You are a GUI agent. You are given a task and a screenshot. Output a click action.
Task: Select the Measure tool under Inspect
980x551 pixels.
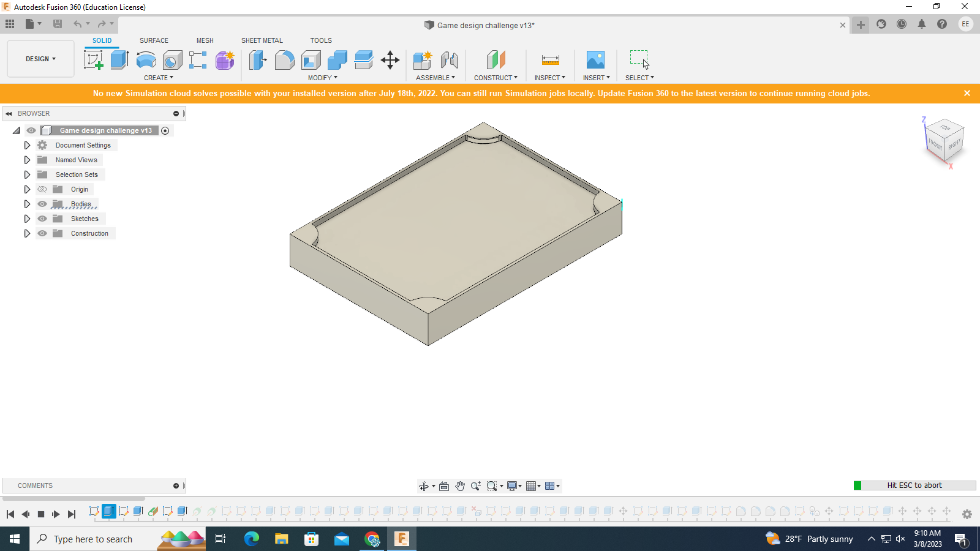[x=549, y=59]
